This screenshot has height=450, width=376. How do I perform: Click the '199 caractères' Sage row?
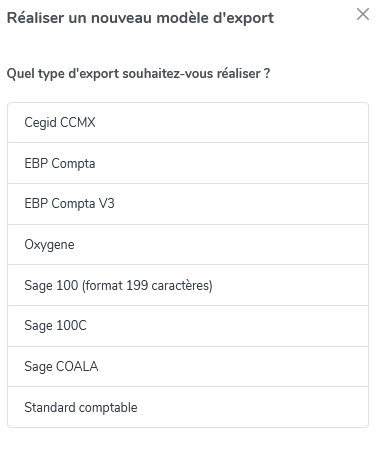point(188,285)
